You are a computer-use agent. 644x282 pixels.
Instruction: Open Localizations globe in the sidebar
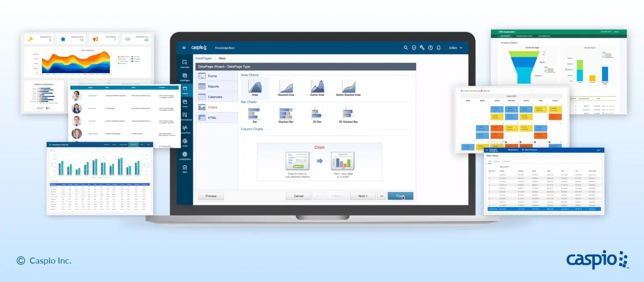pos(185,156)
